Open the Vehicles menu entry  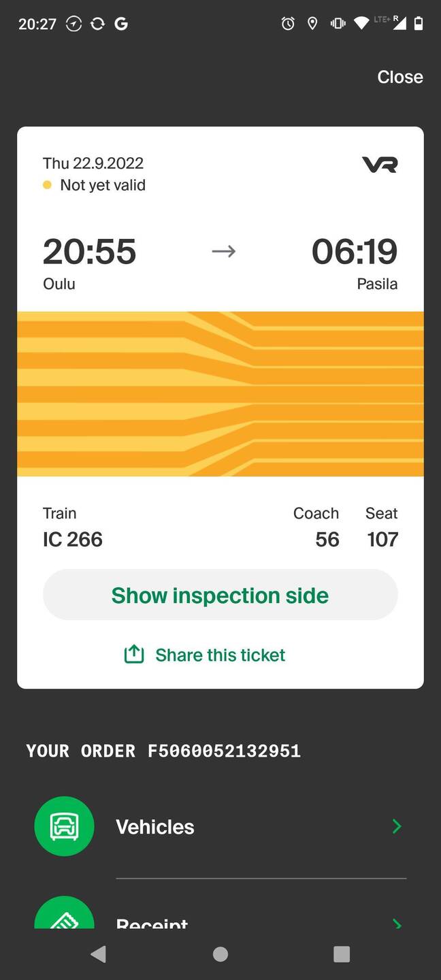tap(155, 827)
